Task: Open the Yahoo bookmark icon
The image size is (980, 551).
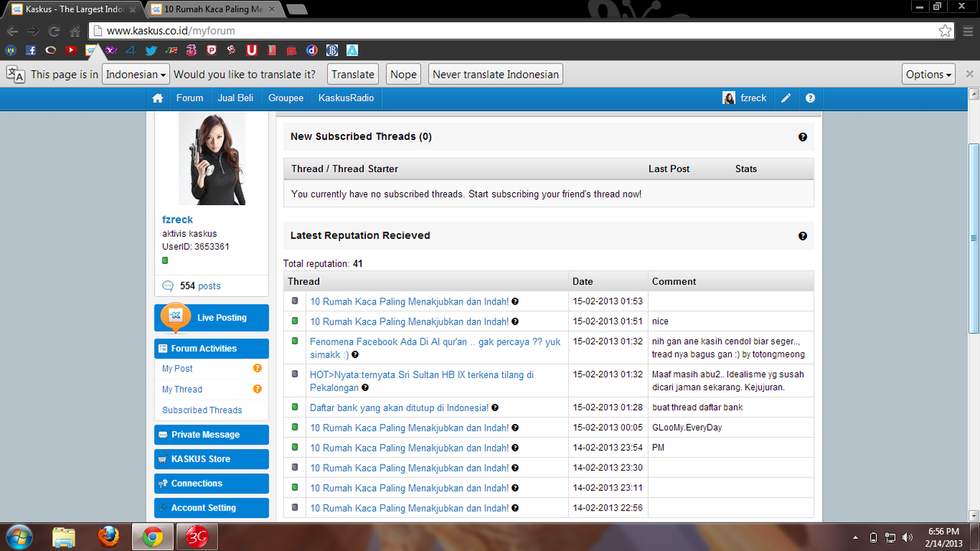Action: pyautogui.click(x=111, y=50)
